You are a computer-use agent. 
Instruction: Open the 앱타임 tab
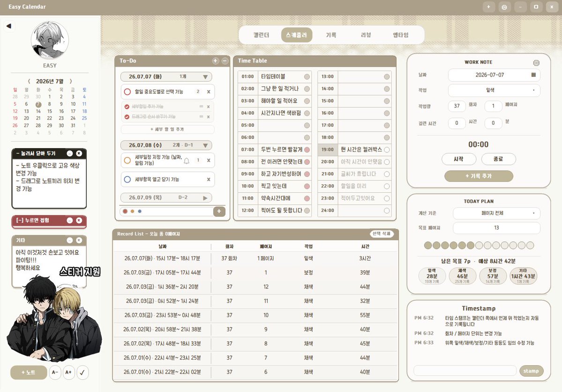pos(401,35)
